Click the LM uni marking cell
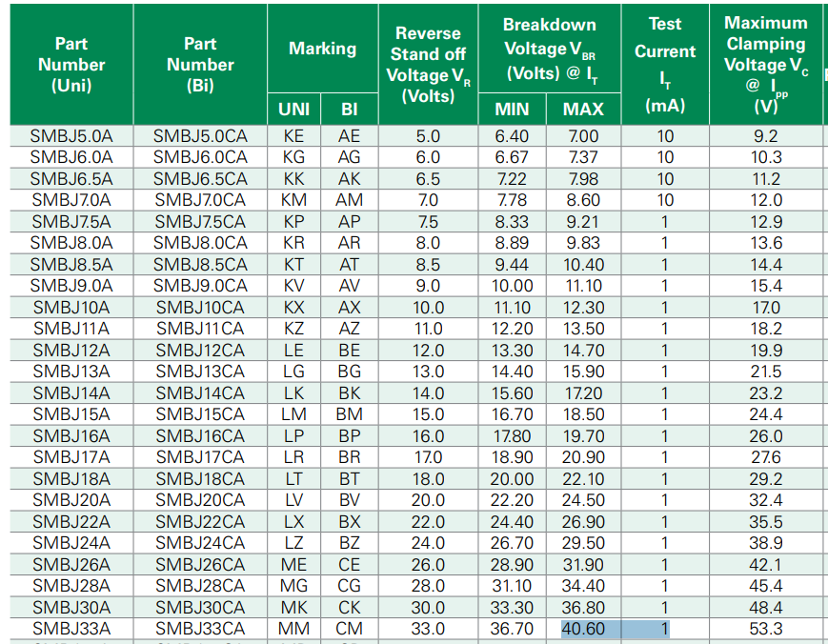The image size is (828, 644). point(293,414)
